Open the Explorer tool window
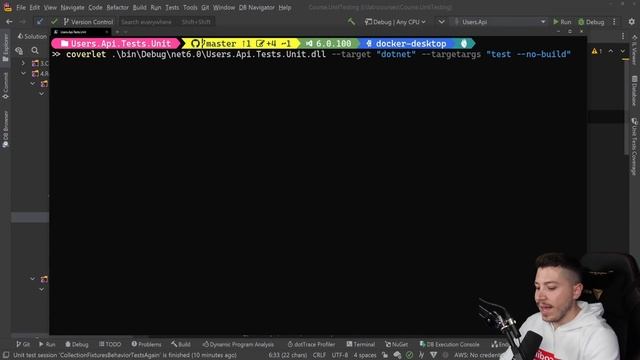Screen dimensions: 640x360 5,48
